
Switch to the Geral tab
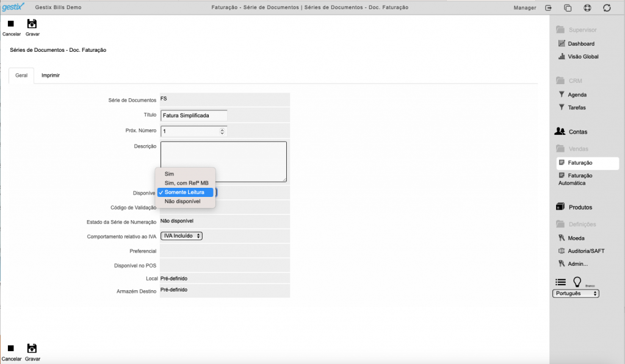coord(21,75)
